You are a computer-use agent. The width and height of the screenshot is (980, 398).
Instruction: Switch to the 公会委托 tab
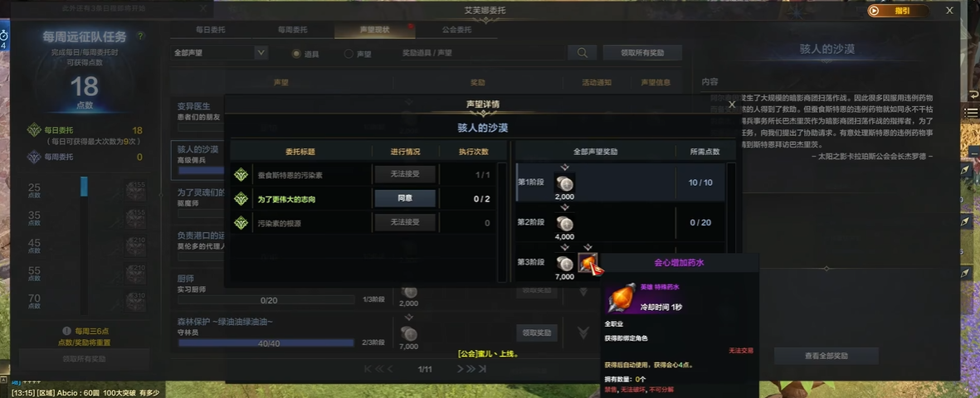coord(457,29)
